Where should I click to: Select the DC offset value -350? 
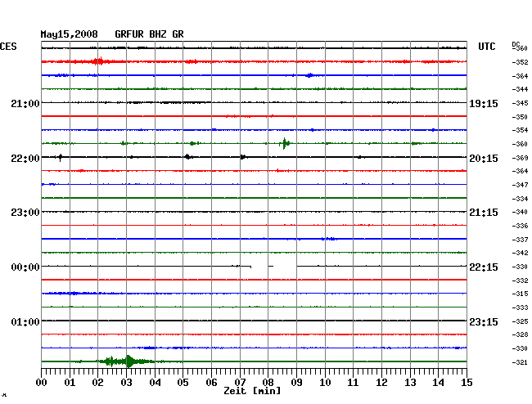click(520, 117)
